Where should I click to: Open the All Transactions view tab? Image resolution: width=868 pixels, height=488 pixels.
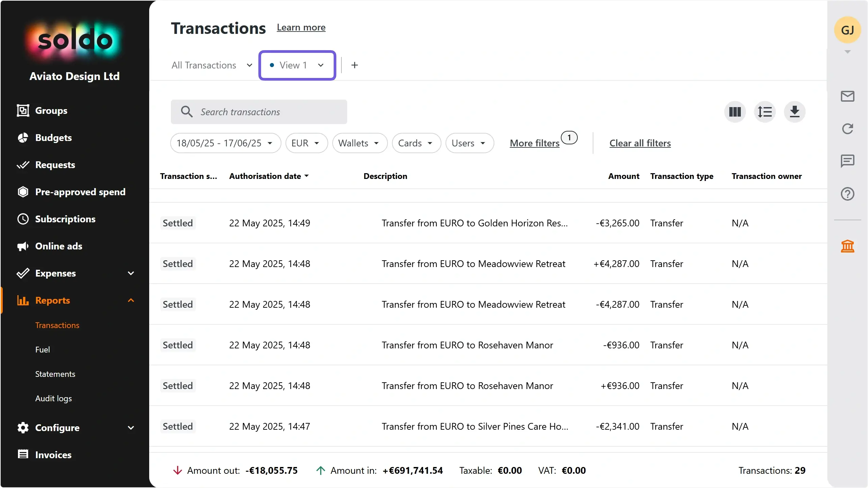click(212, 65)
